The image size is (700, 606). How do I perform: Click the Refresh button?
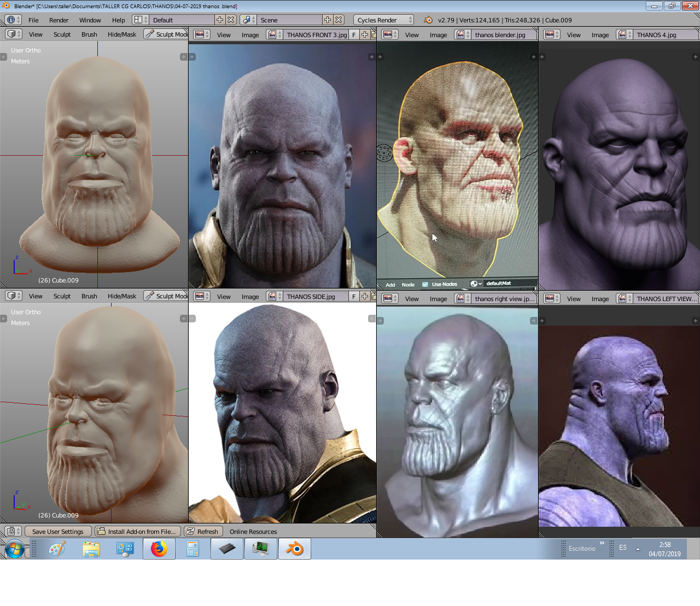pyautogui.click(x=202, y=531)
